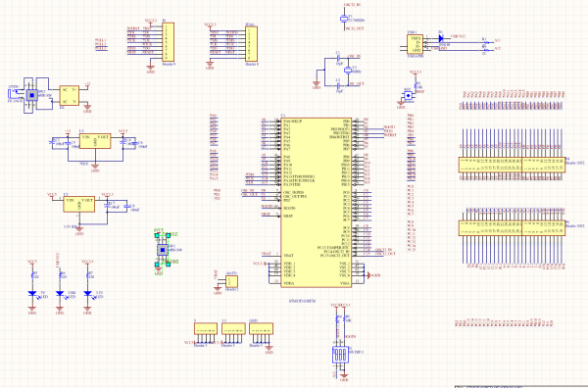Click the OSC32_OUT label below crystal Y1
Screen dimensions: 588x388
point(354,28)
